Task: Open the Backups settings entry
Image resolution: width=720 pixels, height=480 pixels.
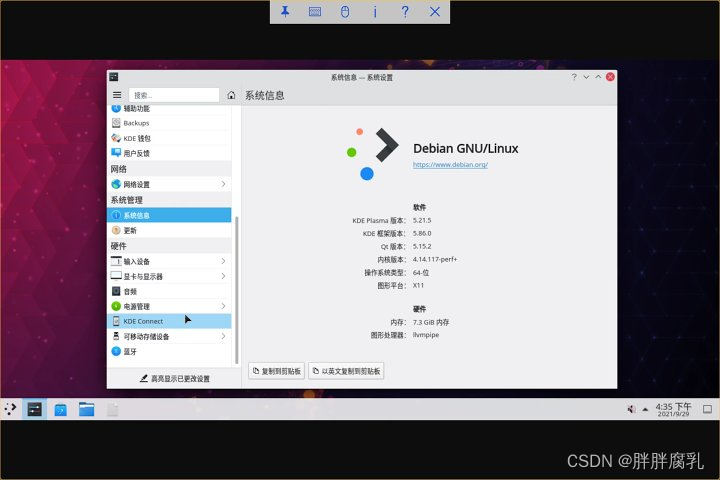Action: pyautogui.click(x=169, y=123)
